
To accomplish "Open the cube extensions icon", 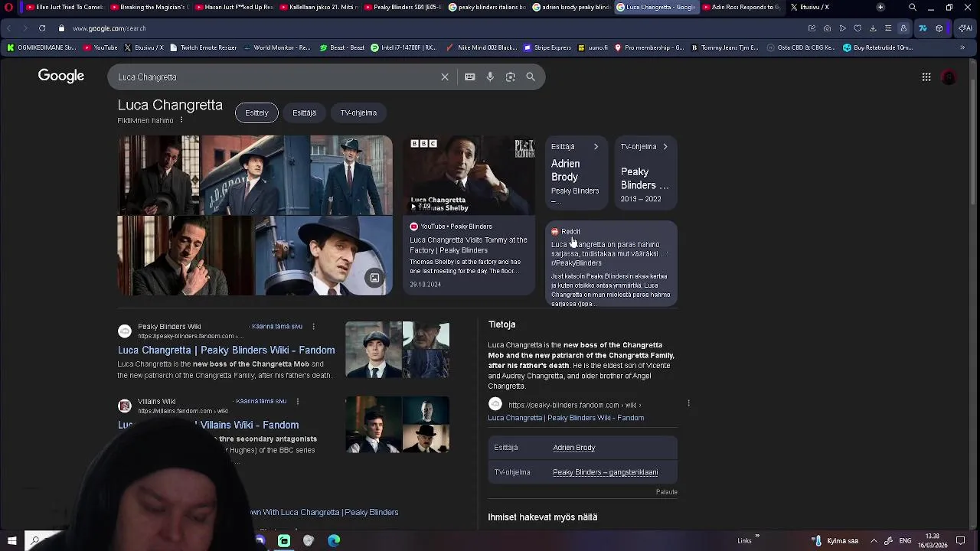I will coord(939,28).
